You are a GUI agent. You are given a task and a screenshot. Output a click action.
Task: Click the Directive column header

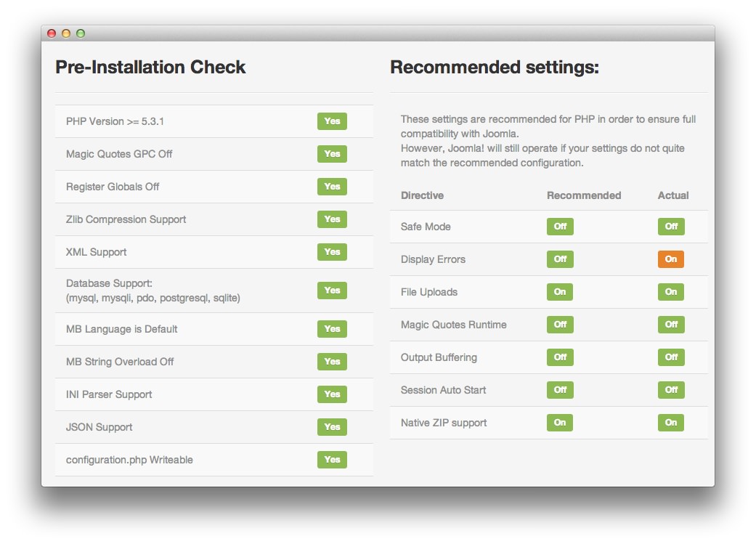(x=422, y=195)
